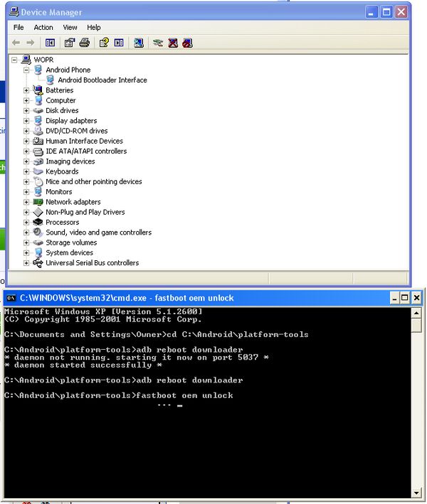This screenshot has height=504, width=427.
Task: Click the Forward arrow in Device Manager toolbar
Action: tap(31, 43)
